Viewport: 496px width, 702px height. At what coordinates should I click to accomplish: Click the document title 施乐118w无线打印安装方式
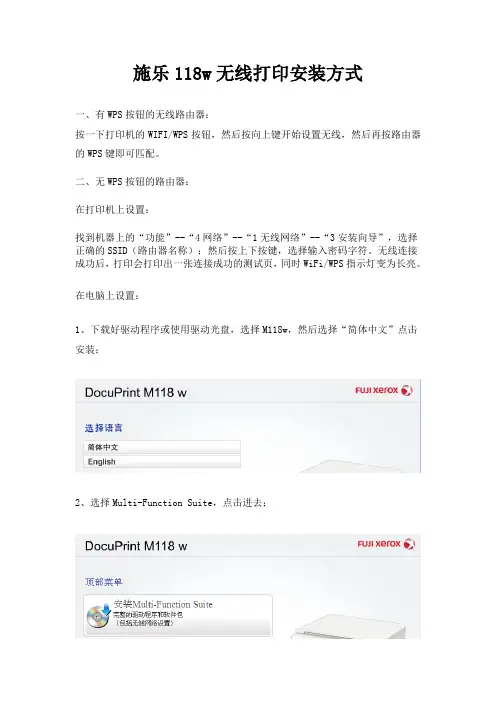[x=248, y=73]
